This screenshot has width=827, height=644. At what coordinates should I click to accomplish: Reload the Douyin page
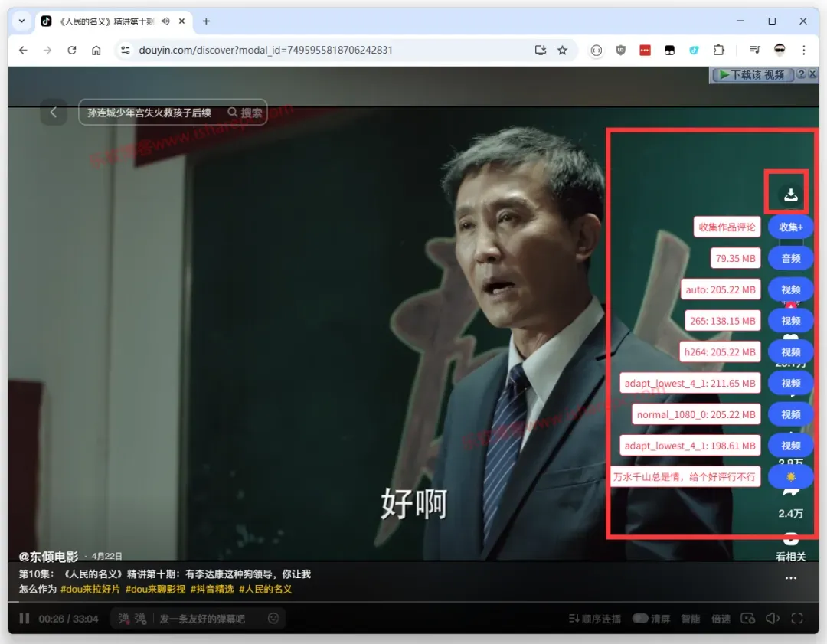[72, 50]
